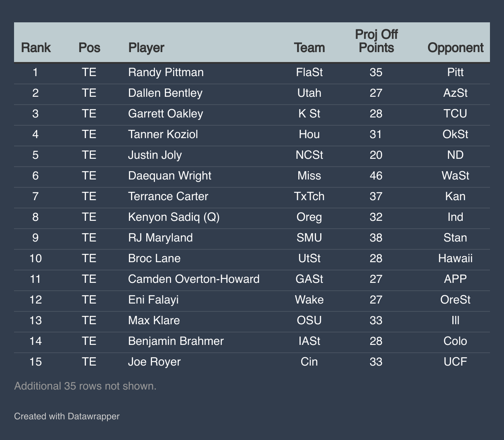This screenshot has height=440, width=504.
Task: Select the SMU team cell
Action: (x=309, y=238)
